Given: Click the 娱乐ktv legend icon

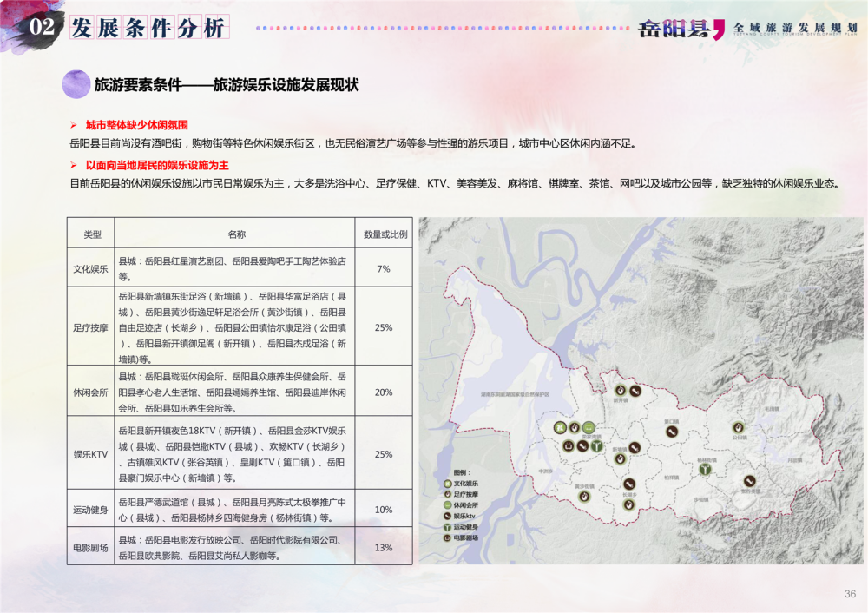Looking at the screenshot, I should (447, 516).
